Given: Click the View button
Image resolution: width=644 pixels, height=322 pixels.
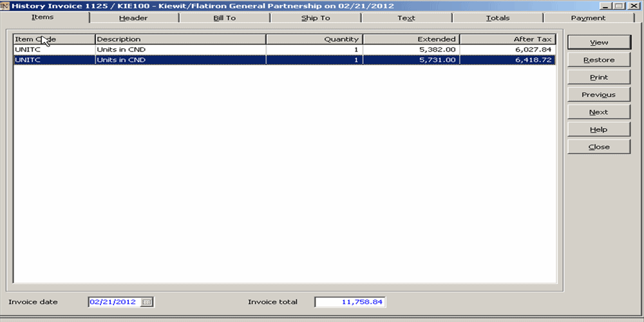Looking at the screenshot, I should [x=598, y=43].
